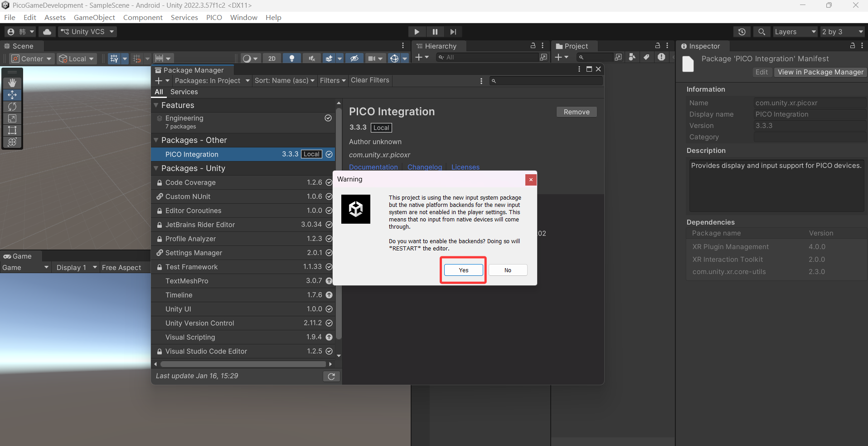868x446 pixels.
Task: Select the Hand view tool
Action: pos(12,83)
